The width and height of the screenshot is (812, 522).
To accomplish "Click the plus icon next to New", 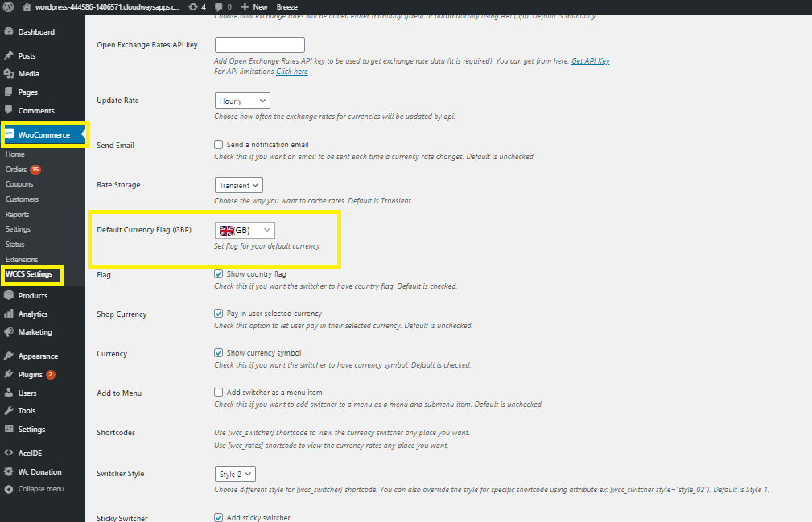I will click(x=245, y=7).
